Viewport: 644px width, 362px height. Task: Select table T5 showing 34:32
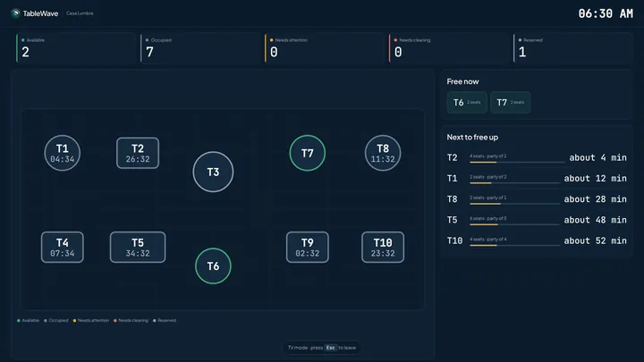coord(138,248)
